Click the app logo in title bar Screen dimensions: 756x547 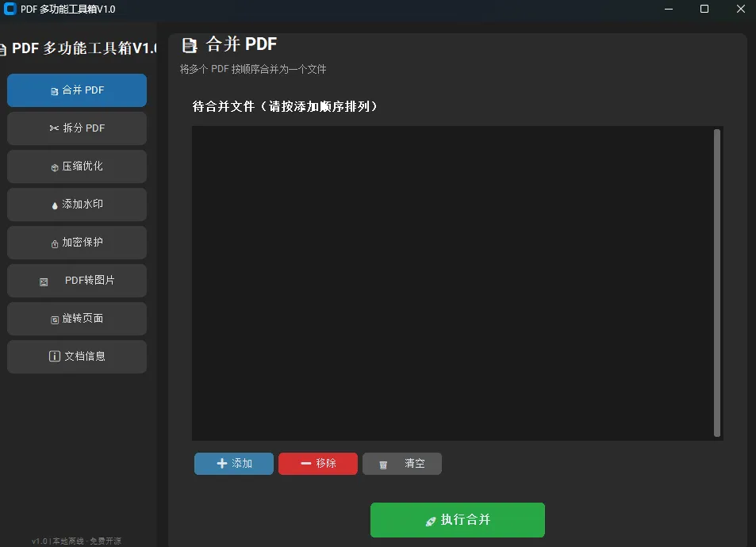point(10,9)
